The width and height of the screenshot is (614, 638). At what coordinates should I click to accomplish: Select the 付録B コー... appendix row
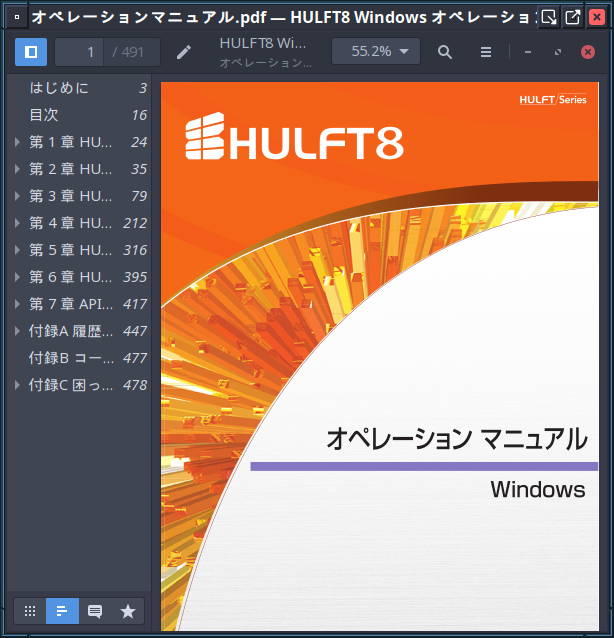tap(79, 358)
